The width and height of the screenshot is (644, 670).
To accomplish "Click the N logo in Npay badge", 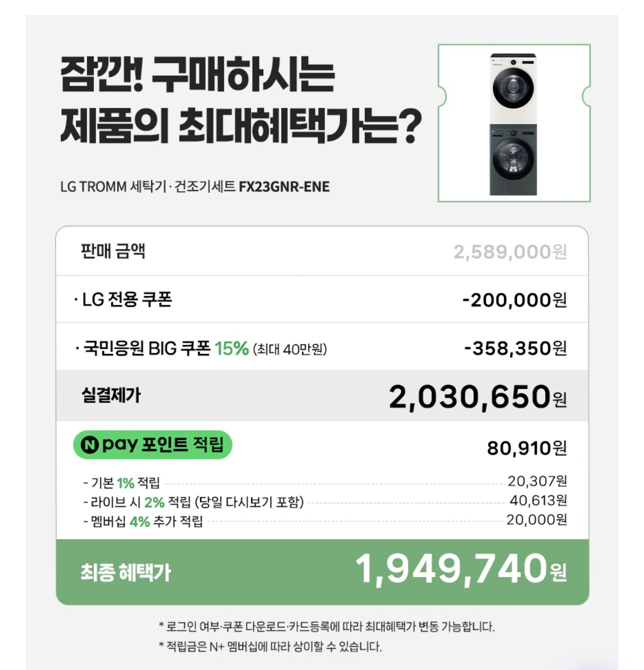I will (90, 445).
